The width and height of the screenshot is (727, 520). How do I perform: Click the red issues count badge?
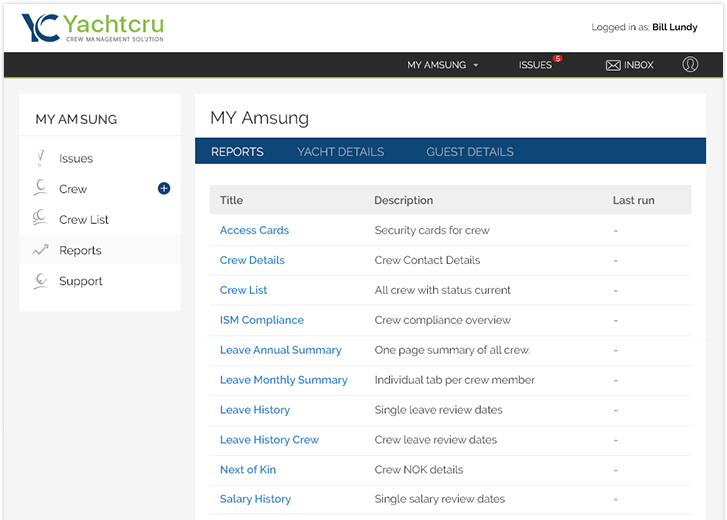[x=558, y=58]
